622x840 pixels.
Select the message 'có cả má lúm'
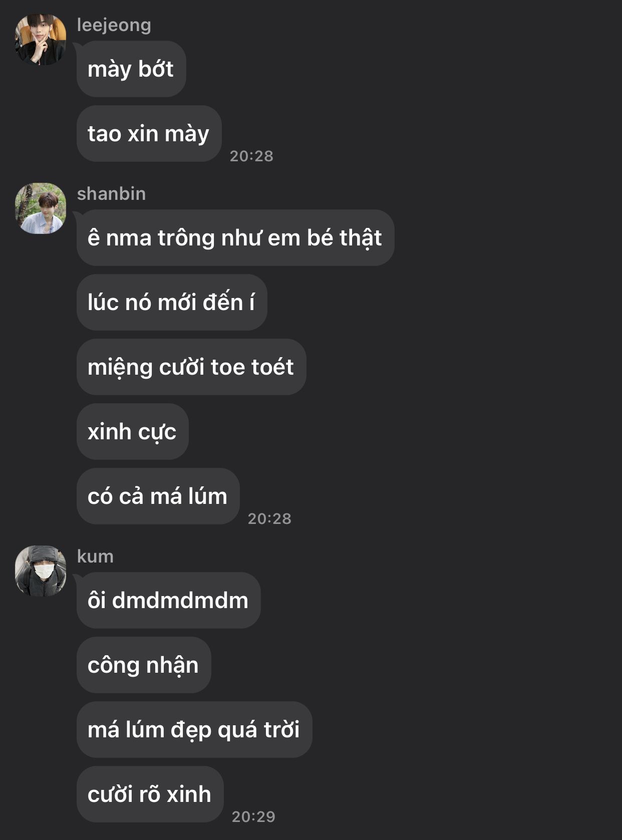coord(158,496)
